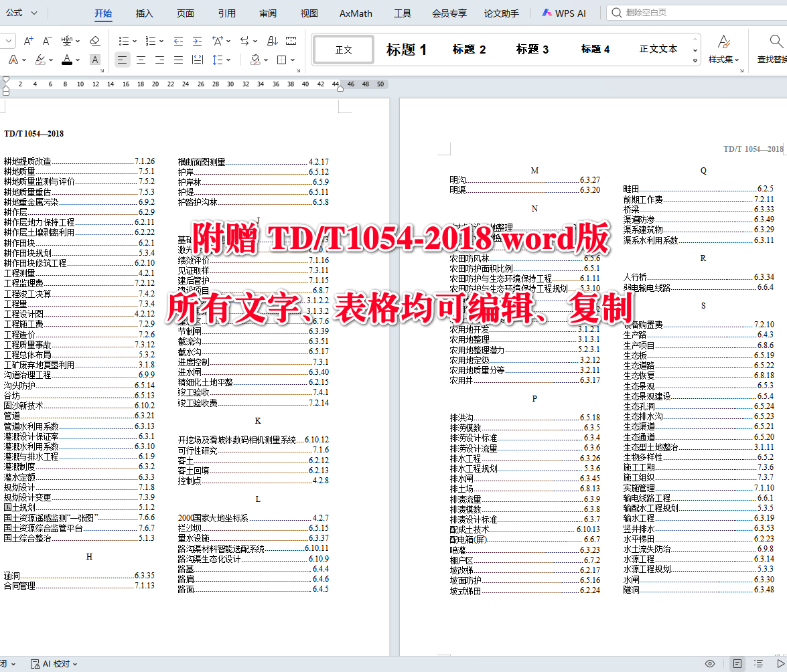Click the play icon in status bar
The image size is (787, 672).
coord(780,664)
